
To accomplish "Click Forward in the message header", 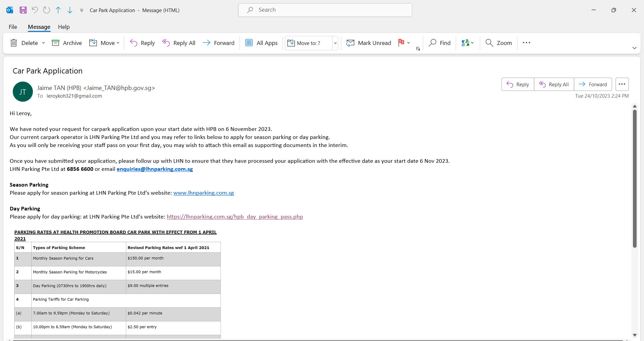I will [x=593, y=84].
